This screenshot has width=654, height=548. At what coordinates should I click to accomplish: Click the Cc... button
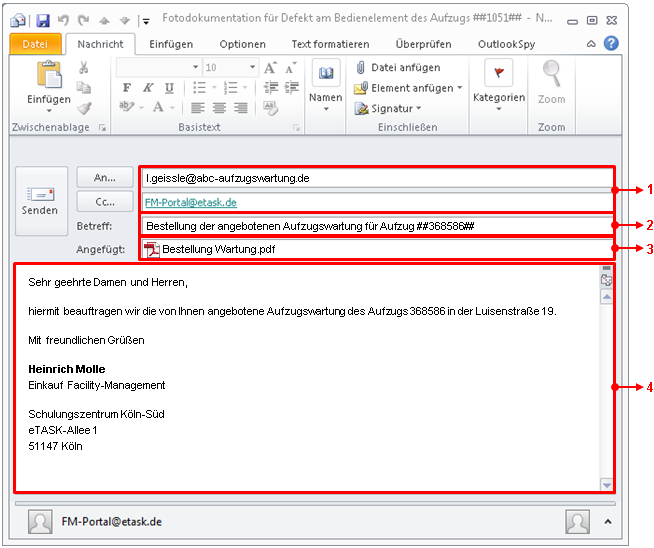[x=105, y=202]
